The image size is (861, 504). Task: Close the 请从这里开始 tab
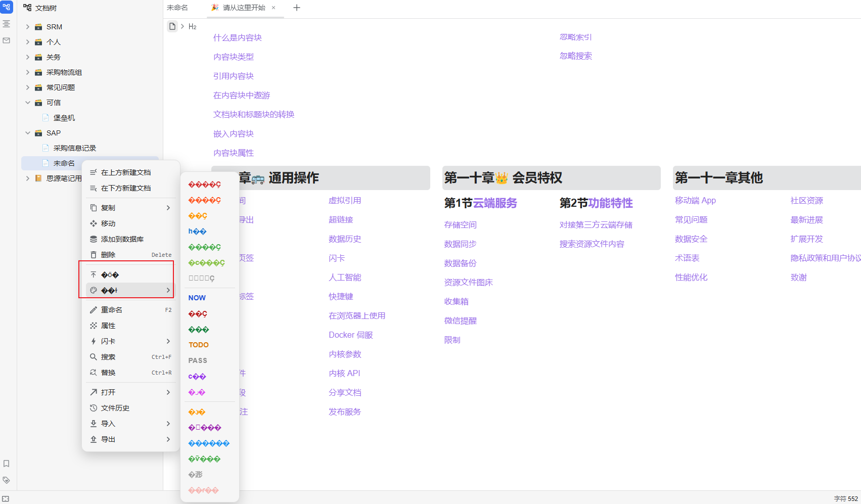click(274, 8)
